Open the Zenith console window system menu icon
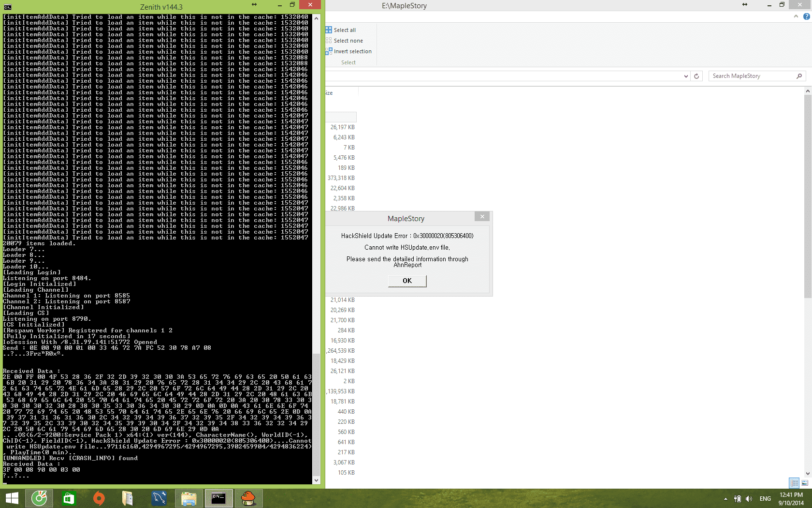Image resolution: width=812 pixels, height=508 pixels. 7,7
